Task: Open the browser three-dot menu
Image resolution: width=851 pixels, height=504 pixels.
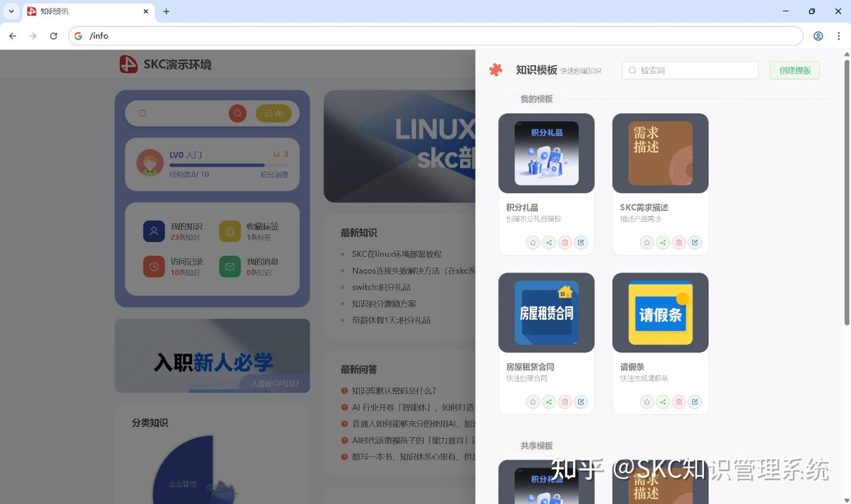Action: [x=839, y=36]
